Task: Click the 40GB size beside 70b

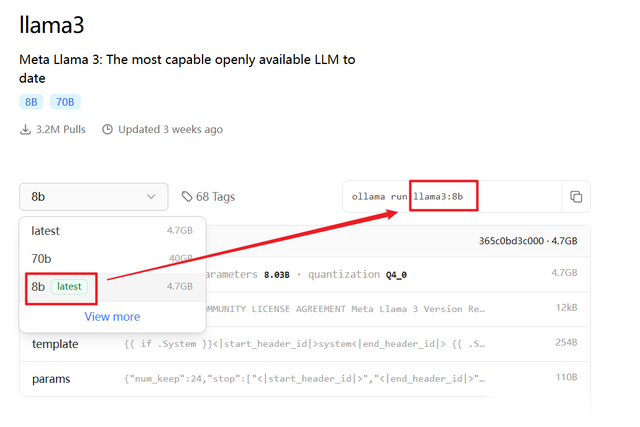Action: coord(181,258)
